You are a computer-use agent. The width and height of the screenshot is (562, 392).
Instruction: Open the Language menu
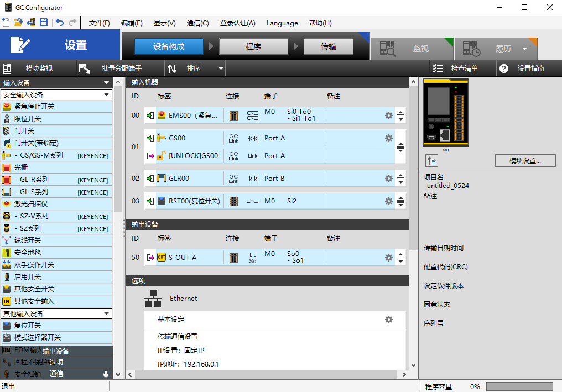click(282, 23)
